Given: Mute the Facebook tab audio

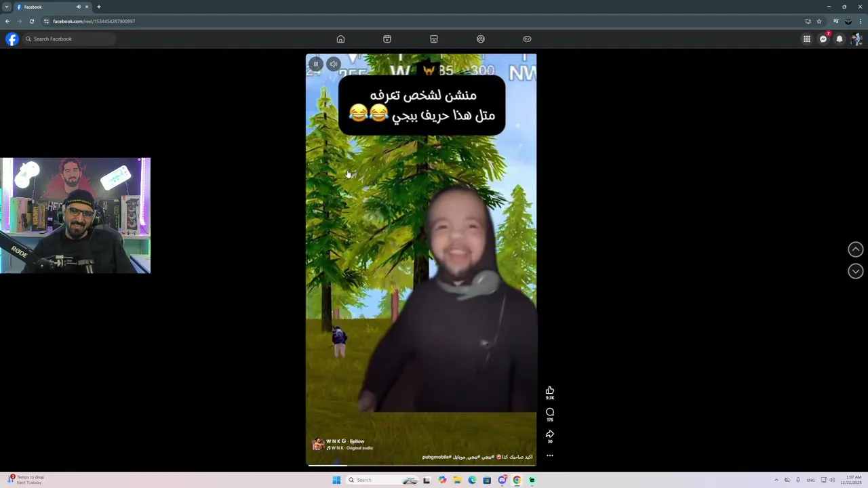Looking at the screenshot, I should (78, 7).
